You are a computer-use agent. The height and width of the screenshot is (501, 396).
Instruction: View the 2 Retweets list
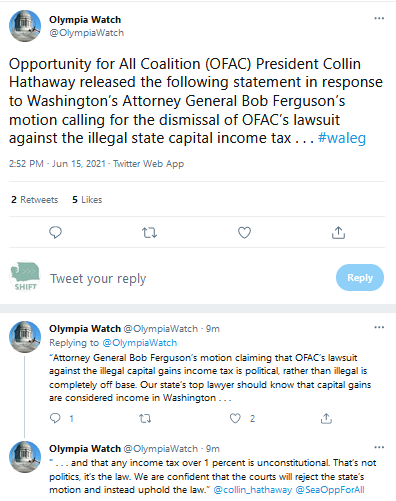35,200
